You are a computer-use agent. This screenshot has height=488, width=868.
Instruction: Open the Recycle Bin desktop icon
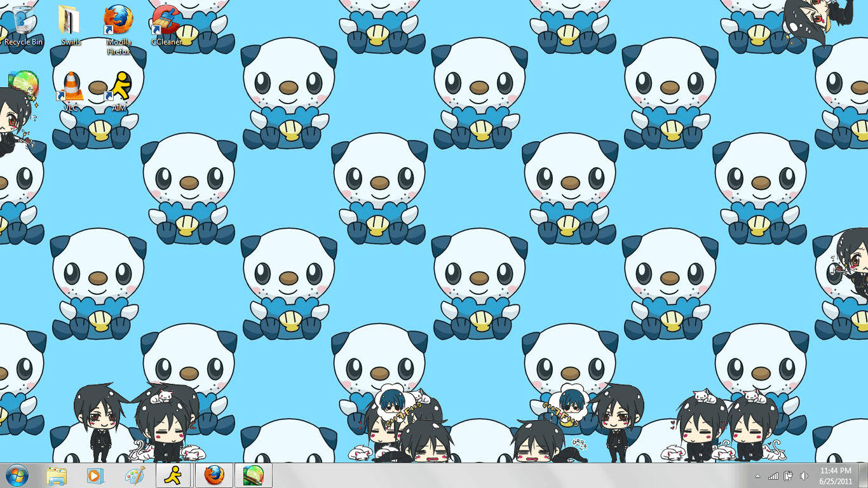pos(24,26)
